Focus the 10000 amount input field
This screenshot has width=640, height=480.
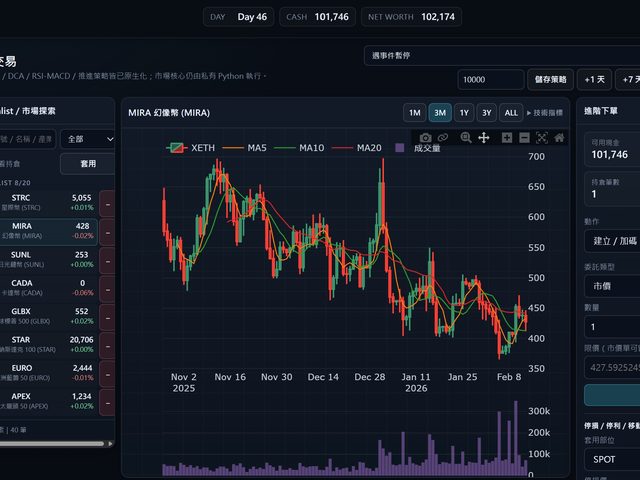click(491, 80)
